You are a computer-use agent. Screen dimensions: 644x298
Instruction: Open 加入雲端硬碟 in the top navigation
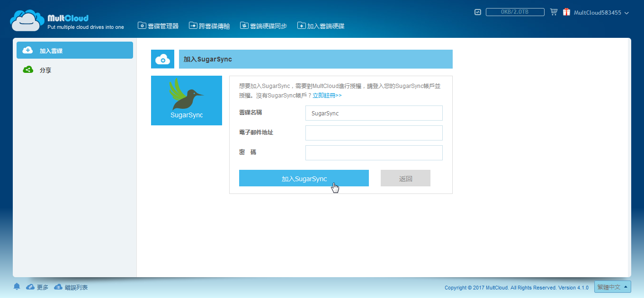point(321,26)
